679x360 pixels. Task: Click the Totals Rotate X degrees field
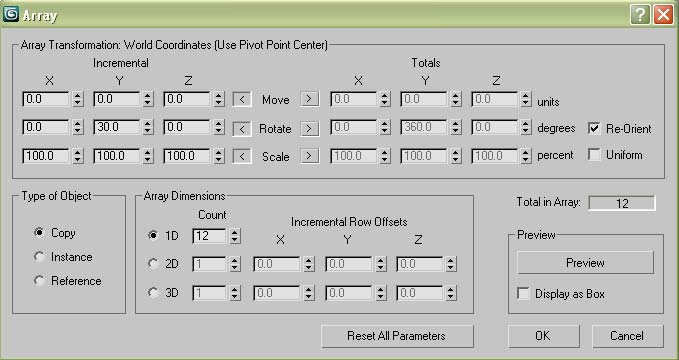click(x=353, y=128)
